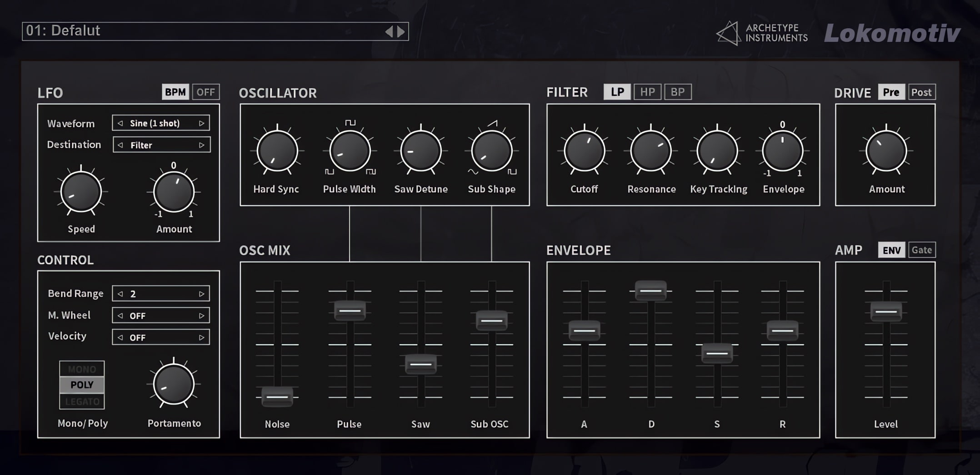Click the Noise mix fader
Screen dimensions: 980x475
(x=277, y=396)
